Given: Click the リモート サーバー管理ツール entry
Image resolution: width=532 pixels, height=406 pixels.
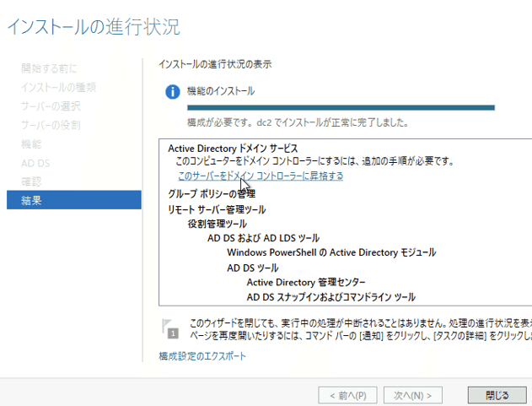Looking at the screenshot, I should coord(217,209).
